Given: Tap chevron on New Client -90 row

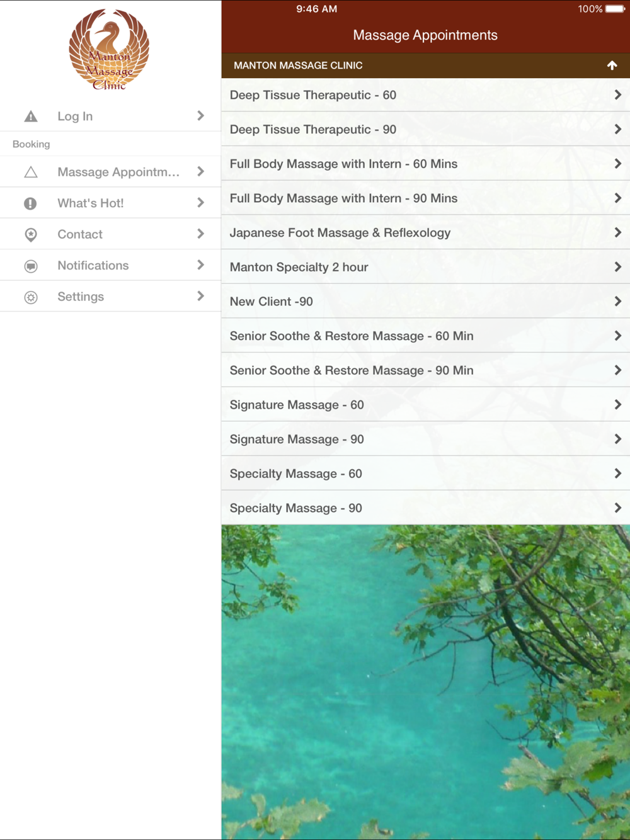Looking at the screenshot, I should click(617, 302).
